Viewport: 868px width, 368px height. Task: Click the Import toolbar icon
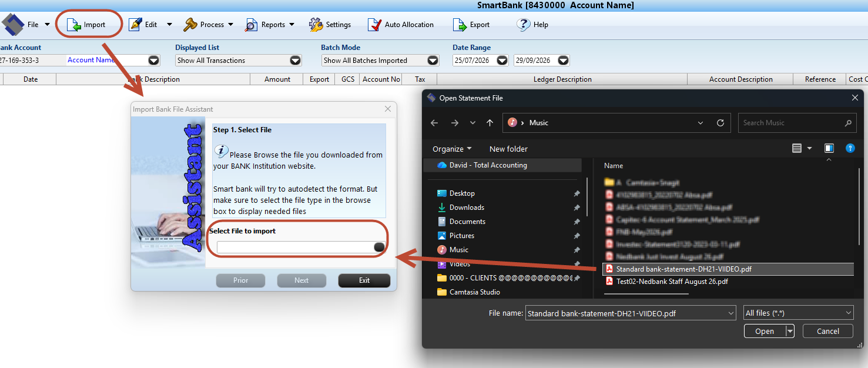pos(73,25)
